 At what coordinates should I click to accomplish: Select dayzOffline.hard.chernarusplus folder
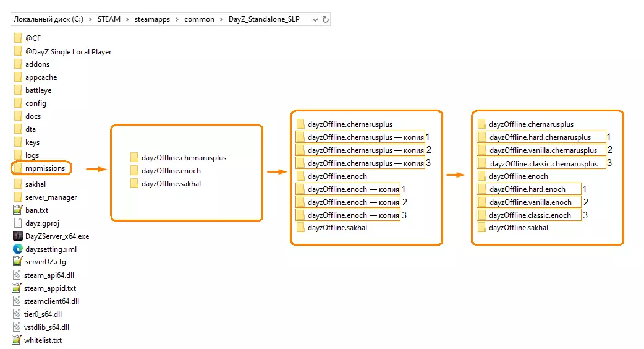click(541, 137)
